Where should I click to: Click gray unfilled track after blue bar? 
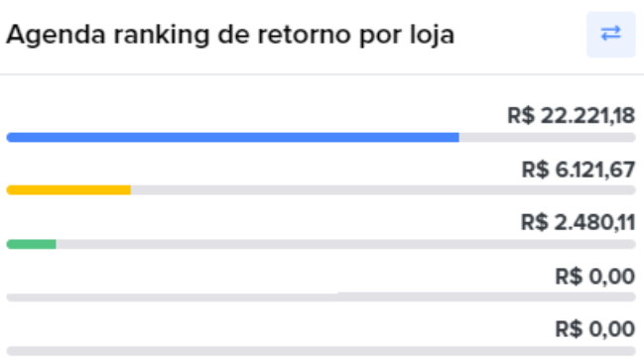click(x=547, y=138)
